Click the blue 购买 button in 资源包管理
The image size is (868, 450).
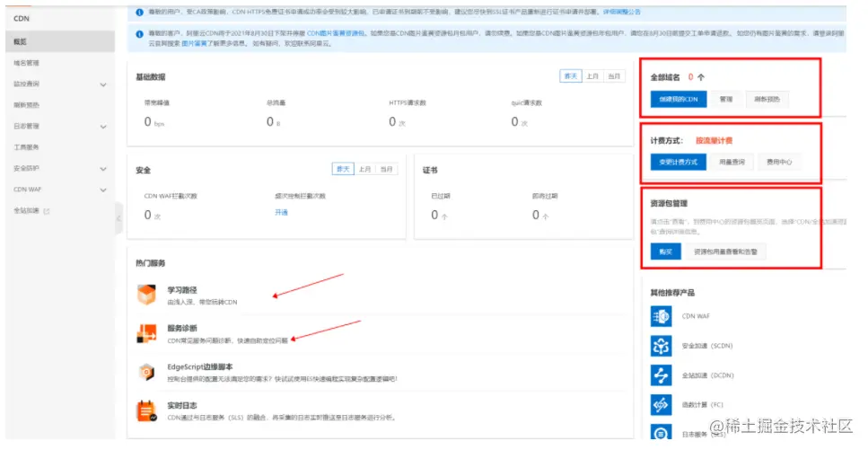click(x=665, y=251)
